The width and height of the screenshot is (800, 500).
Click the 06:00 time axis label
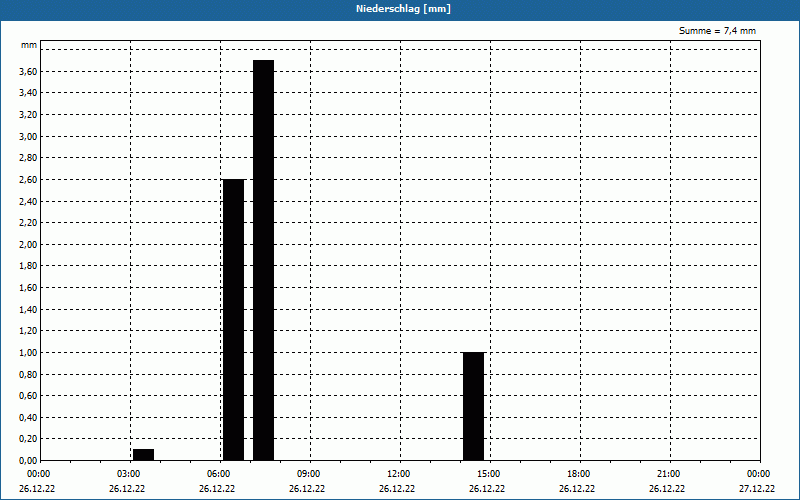(x=218, y=474)
